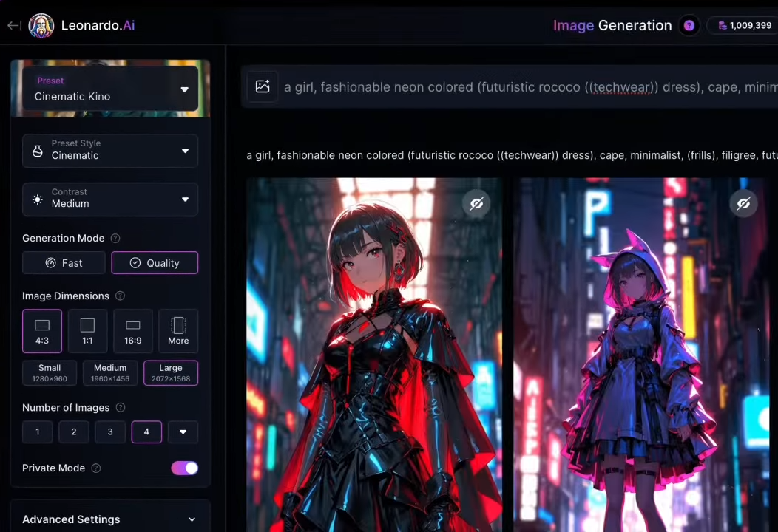Select the Medium 1960×1456 size option
Image resolution: width=778 pixels, height=532 pixels.
click(110, 373)
